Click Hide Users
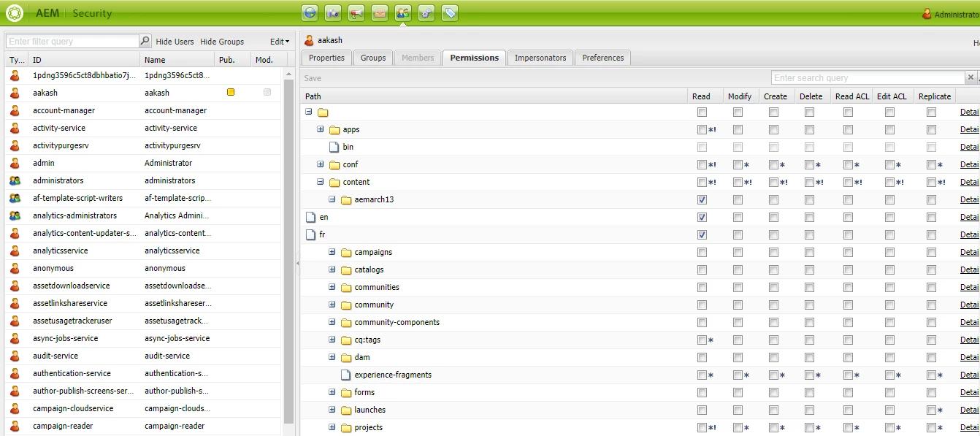The image size is (980, 436). coord(175,42)
